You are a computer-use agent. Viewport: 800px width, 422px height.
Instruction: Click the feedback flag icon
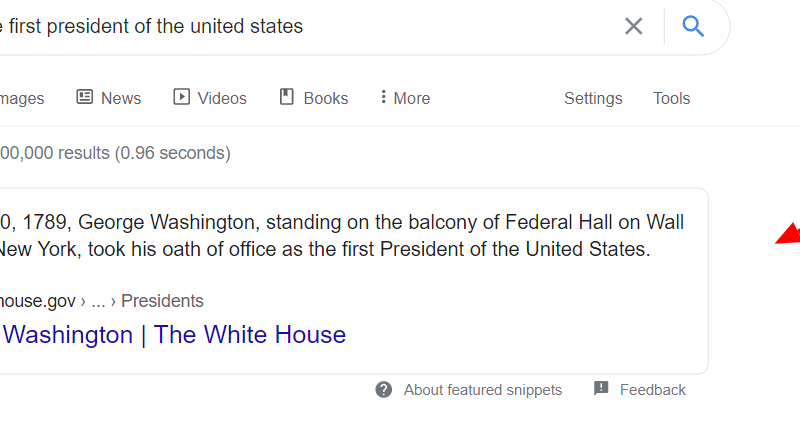point(601,389)
